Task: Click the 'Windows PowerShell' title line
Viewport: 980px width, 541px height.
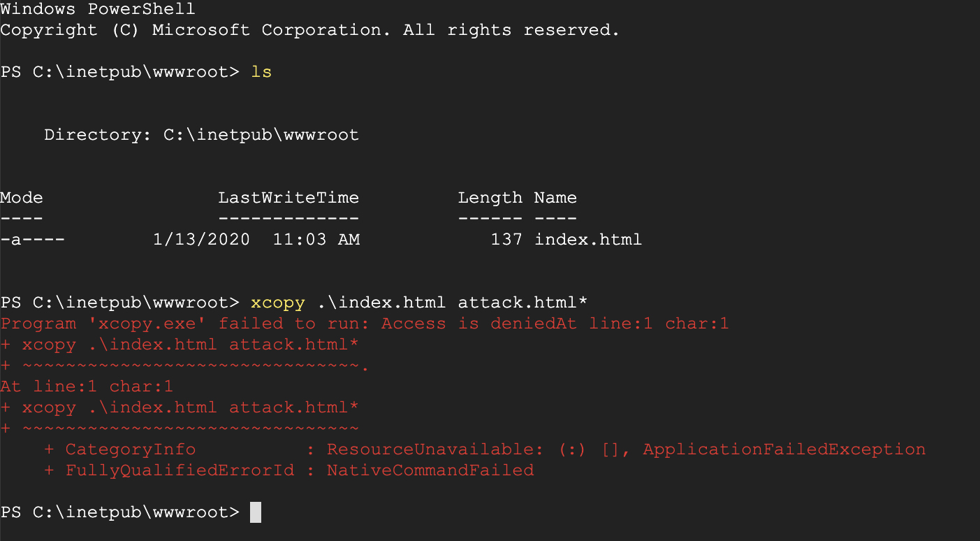Action: [x=98, y=9]
